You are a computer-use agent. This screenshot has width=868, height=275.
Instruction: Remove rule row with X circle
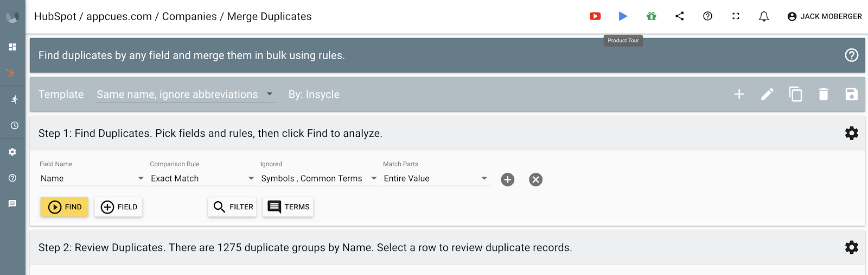pyautogui.click(x=535, y=179)
